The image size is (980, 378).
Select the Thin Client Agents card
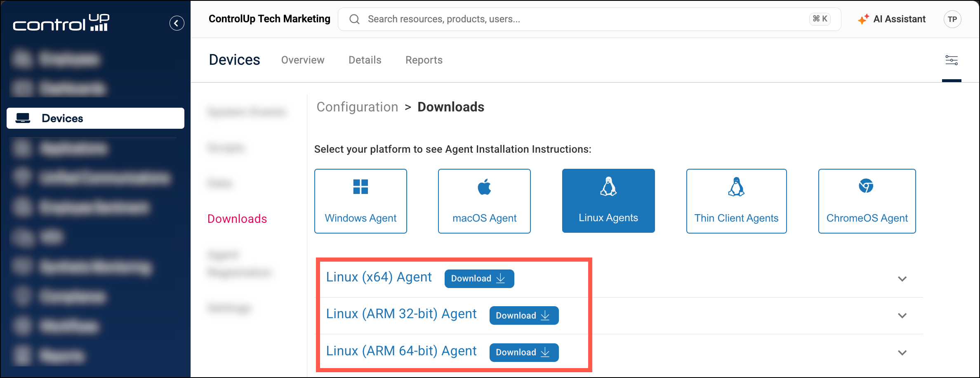pos(736,201)
